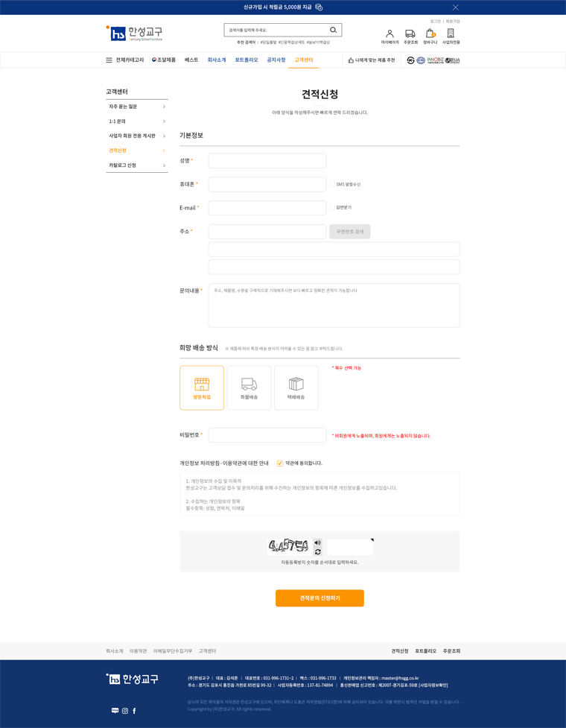Click footer 한성교구 logo
The image size is (566, 728).
[133, 679]
